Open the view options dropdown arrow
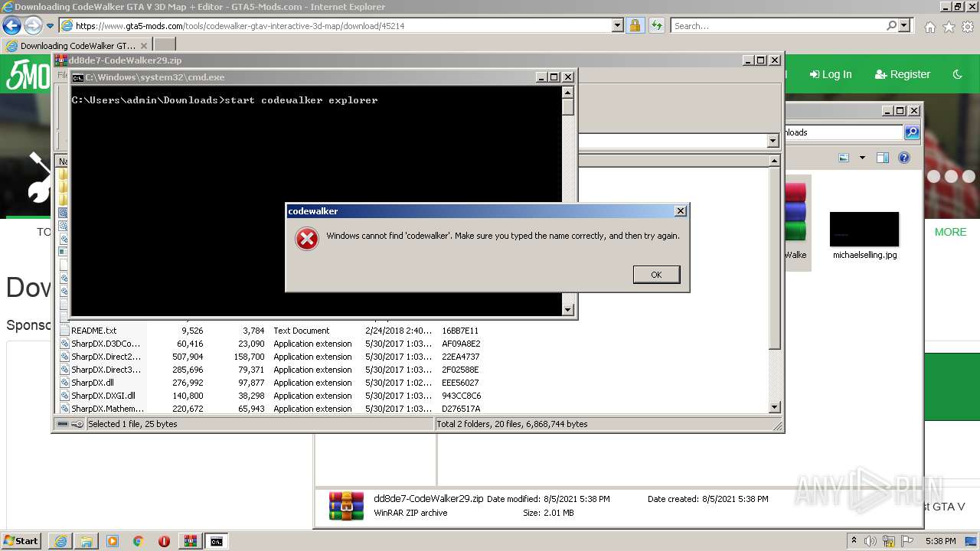The height and width of the screenshot is (551, 980). pos(862,158)
